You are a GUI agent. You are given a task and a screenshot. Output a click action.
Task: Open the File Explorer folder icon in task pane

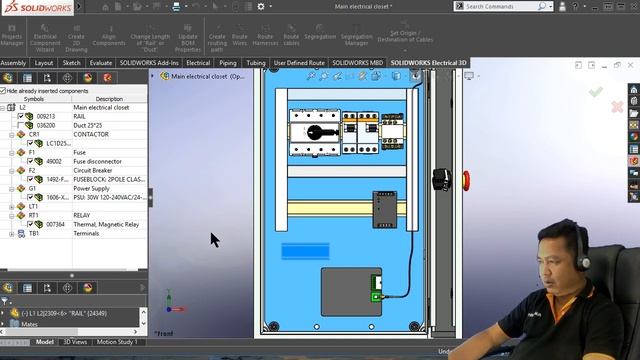coord(634,113)
